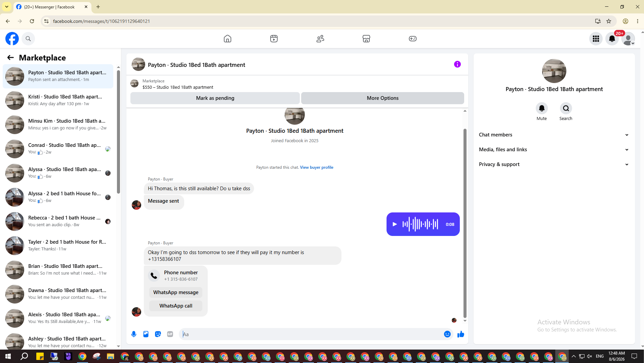
Task: Open conversation information purple icon
Action: [x=457, y=64]
